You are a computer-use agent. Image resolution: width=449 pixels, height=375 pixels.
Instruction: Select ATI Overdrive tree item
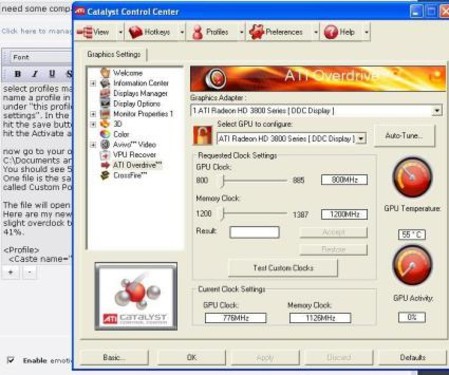137,165
